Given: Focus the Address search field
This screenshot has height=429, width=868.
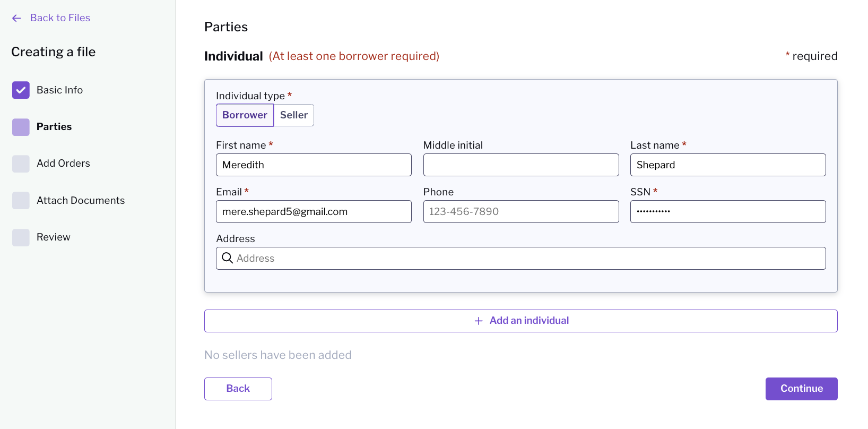Looking at the screenshot, I should 521,259.
